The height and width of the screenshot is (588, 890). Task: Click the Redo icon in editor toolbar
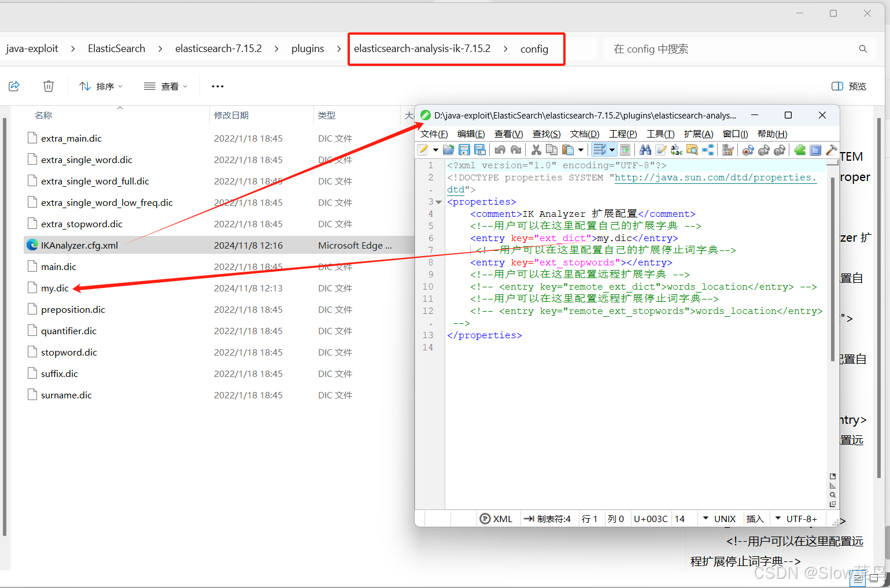[516, 150]
